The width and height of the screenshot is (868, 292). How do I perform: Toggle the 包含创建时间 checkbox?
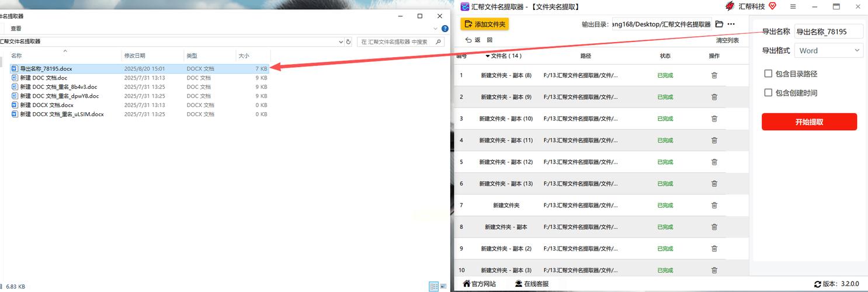tap(769, 92)
